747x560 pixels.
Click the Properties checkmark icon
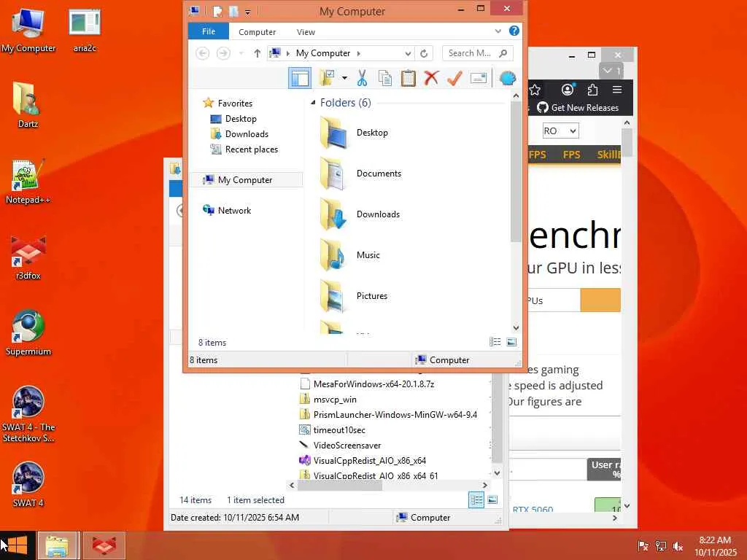pos(454,78)
